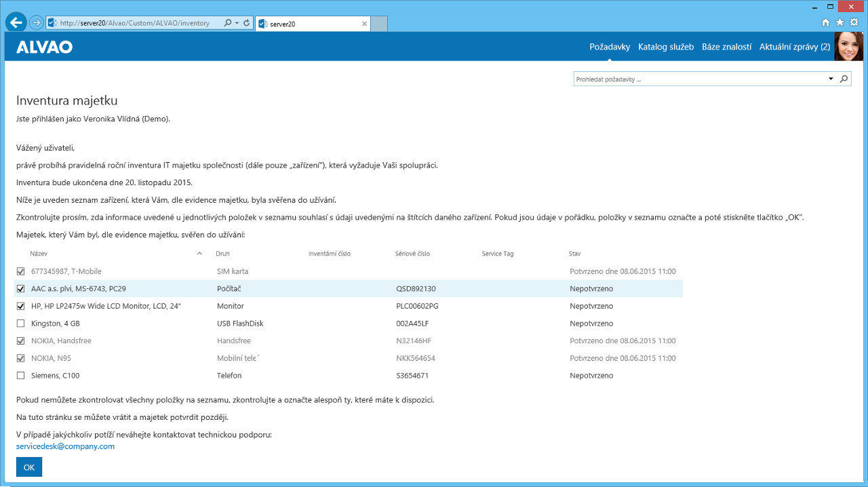Click the search magnifier in address bar
The image size is (868, 487).
coord(228,23)
